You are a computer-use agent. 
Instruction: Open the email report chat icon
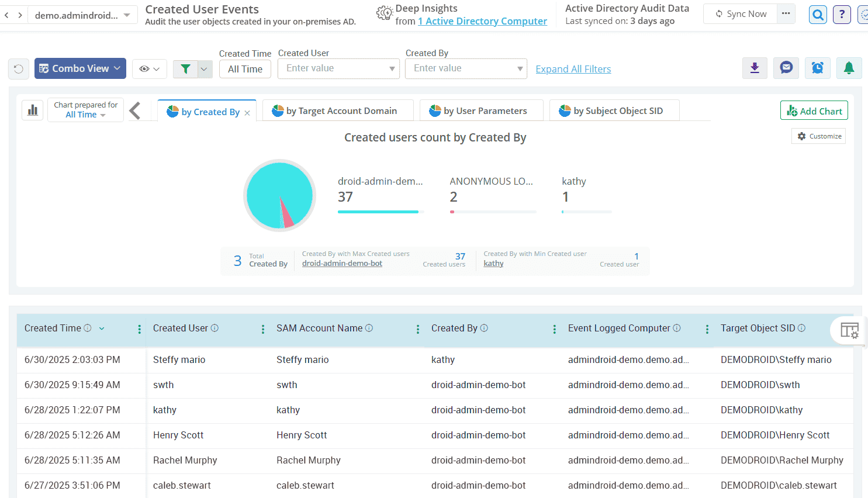pyautogui.click(x=786, y=68)
